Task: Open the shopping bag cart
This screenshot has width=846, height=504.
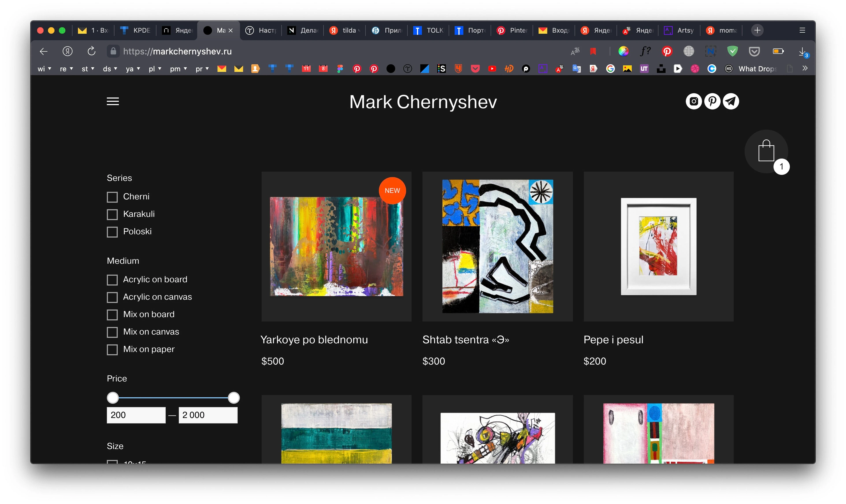Action: (x=766, y=151)
